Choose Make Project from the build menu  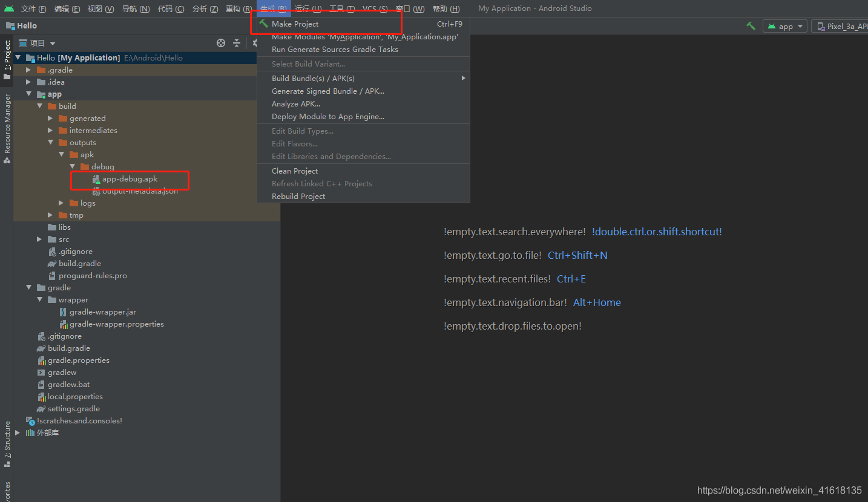[363, 24]
